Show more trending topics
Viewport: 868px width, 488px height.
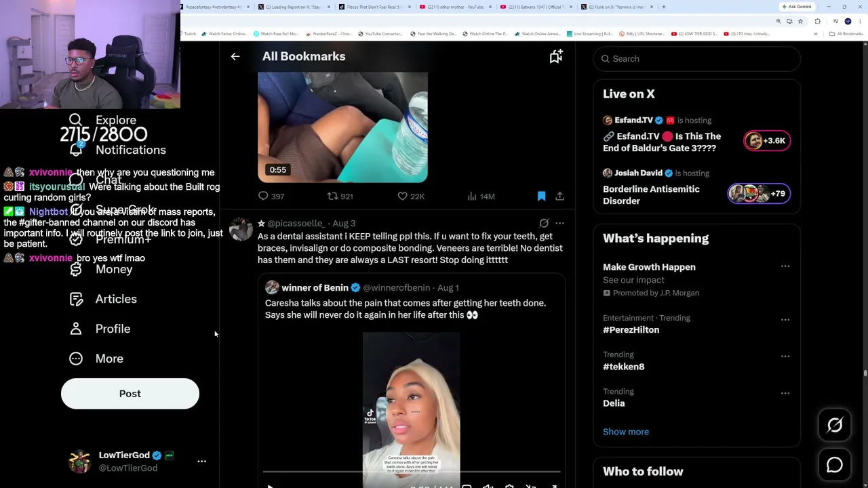[625, 432]
